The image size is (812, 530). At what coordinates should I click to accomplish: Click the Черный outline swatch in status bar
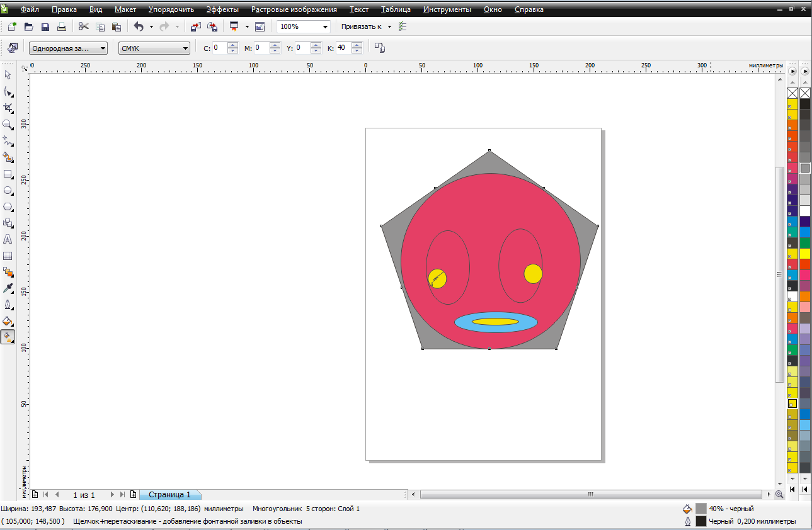click(701, 521)
